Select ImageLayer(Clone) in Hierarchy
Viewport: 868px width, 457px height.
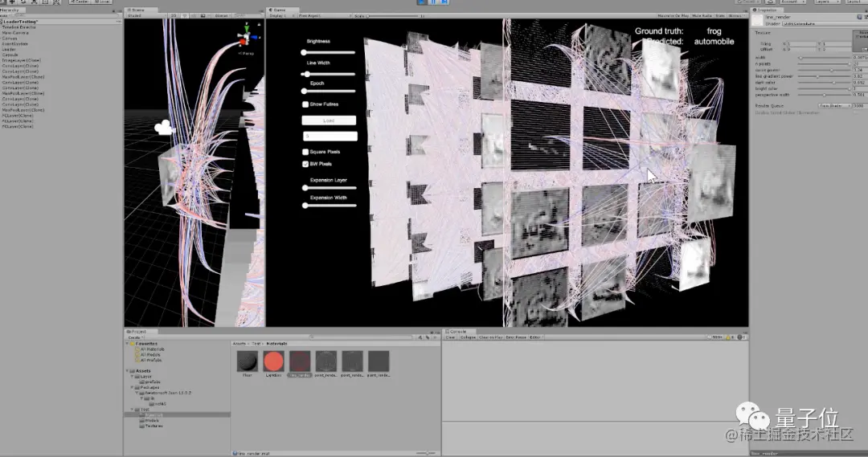click(21, 60)
